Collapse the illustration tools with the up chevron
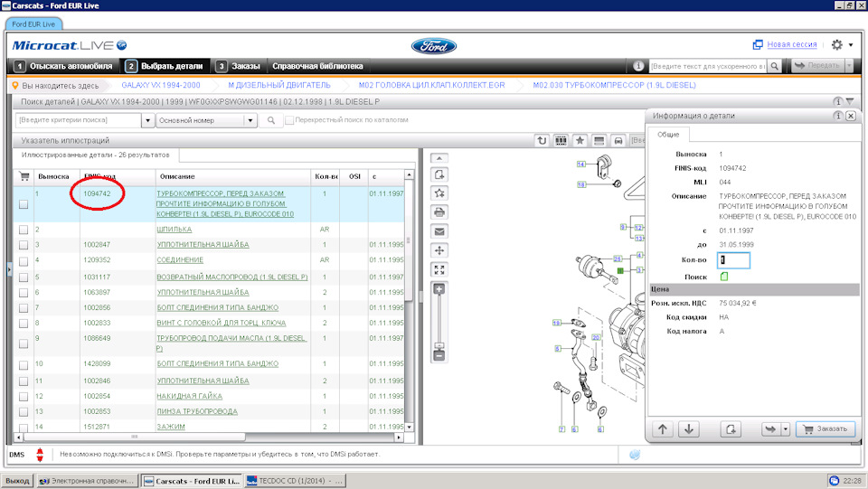This screenshot has height=489, width=868. click(439, 158)
